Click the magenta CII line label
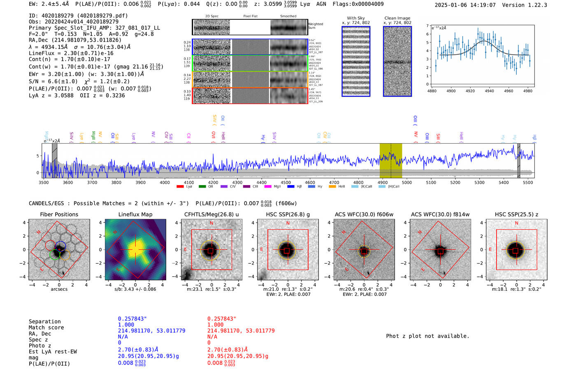The height and width of the screenshot is (392, 576). click(x=189, y=137)
